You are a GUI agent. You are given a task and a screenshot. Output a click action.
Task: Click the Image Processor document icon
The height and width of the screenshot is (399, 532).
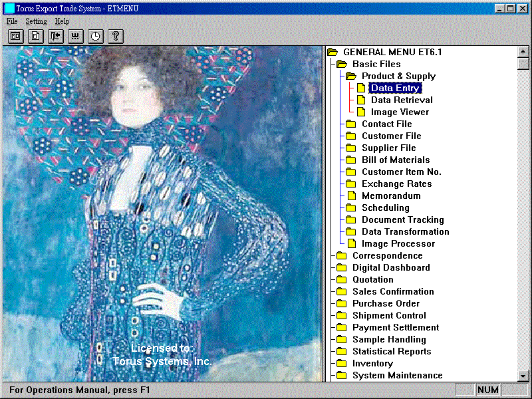[352, 243]
